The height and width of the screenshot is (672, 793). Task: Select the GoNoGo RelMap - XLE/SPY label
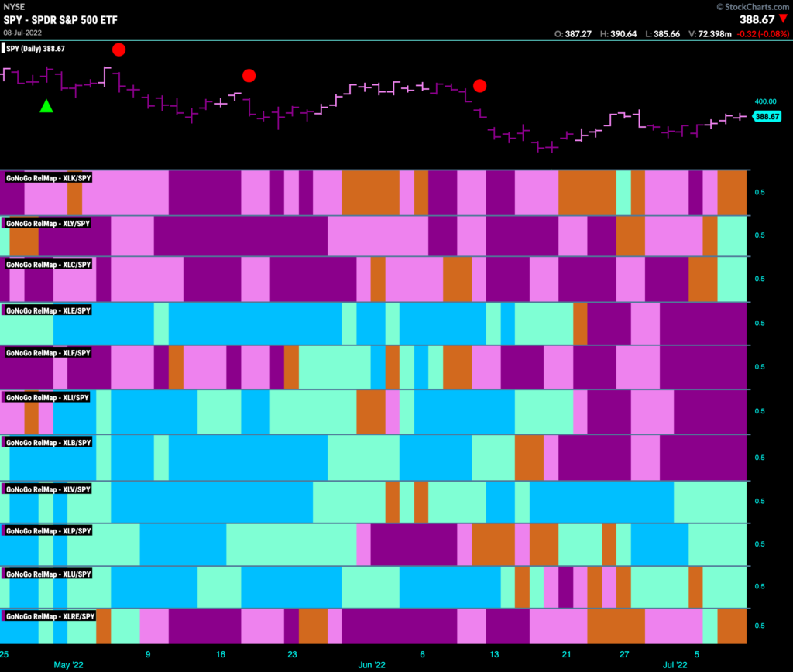tap(48, 310)
